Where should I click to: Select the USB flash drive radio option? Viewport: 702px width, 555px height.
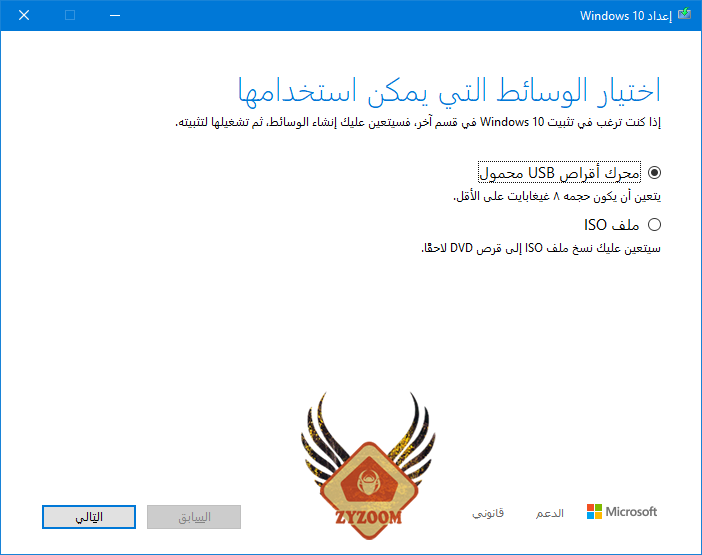coord(654,172)
